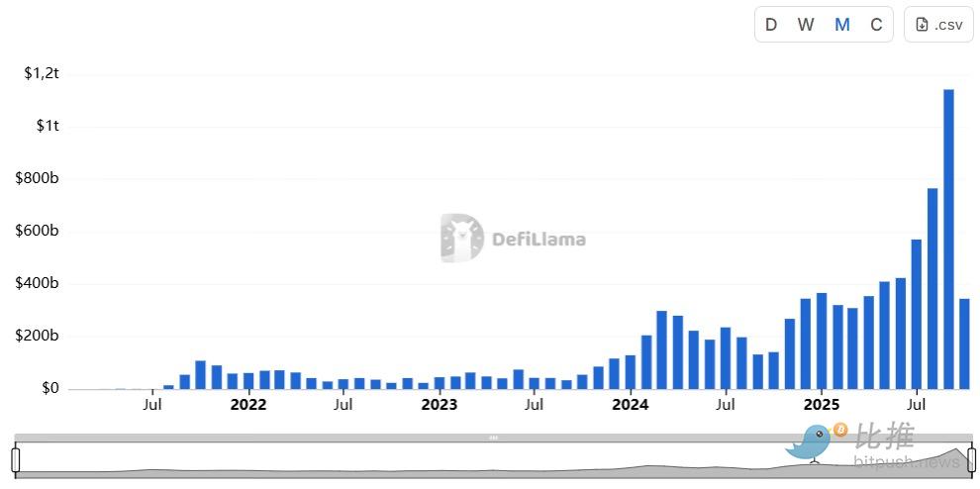Switch chart to daily (D) grouping
This screenshot has height=489, width=980.
click(x=771, y=25)
